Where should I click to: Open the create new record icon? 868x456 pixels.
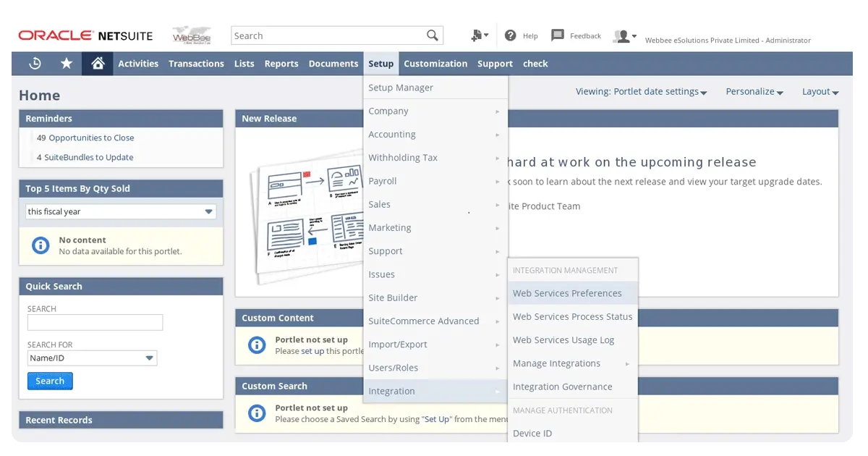tap(476, 34)
